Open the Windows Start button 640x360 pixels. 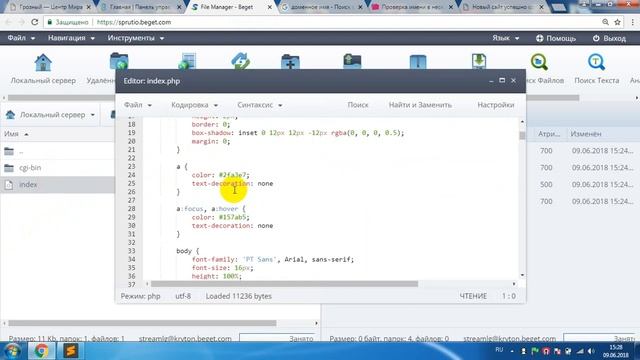(12, 351)
